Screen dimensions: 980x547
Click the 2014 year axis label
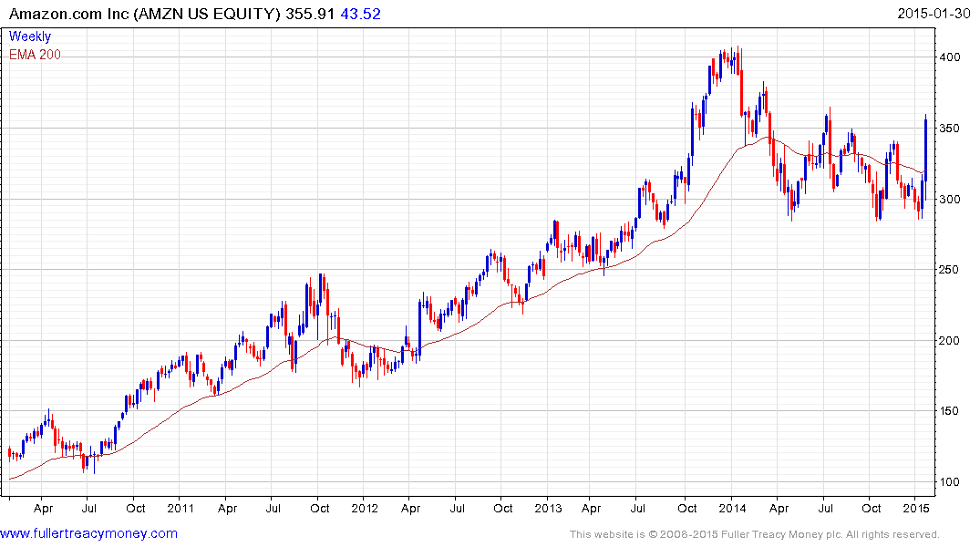[x=732, y=508]
